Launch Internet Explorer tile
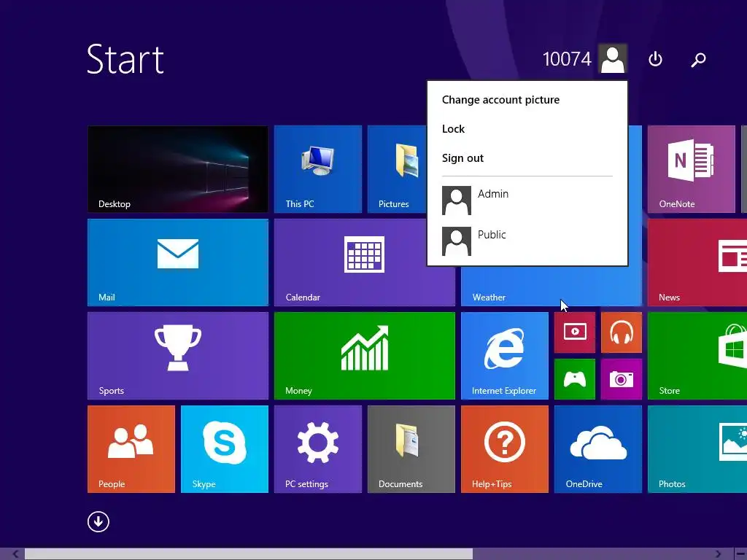Viewport: 747px width, 560px height. [505, 356]
